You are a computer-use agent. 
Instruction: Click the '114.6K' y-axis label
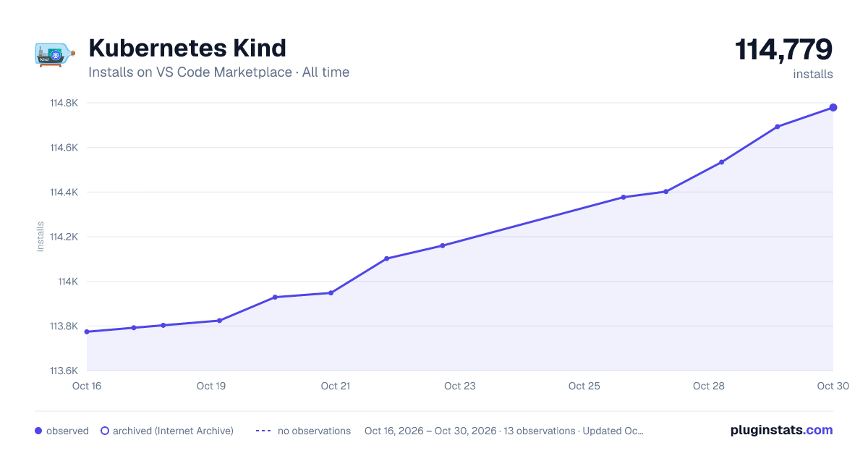[64, 148]
